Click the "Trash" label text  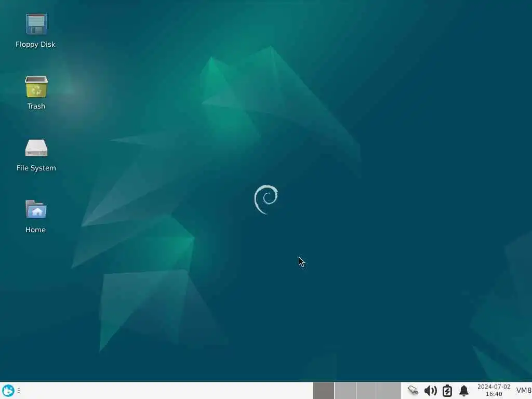pyautogui.click(x=36, y=106)
